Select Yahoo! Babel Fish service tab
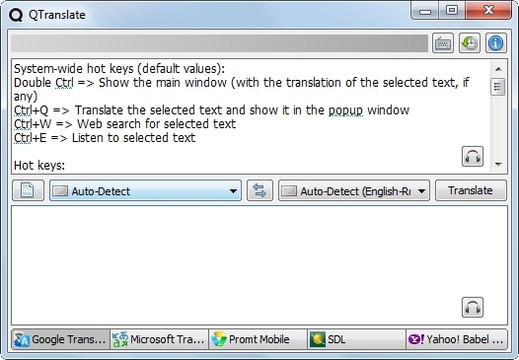519x360 pixels. pos(456,339)
